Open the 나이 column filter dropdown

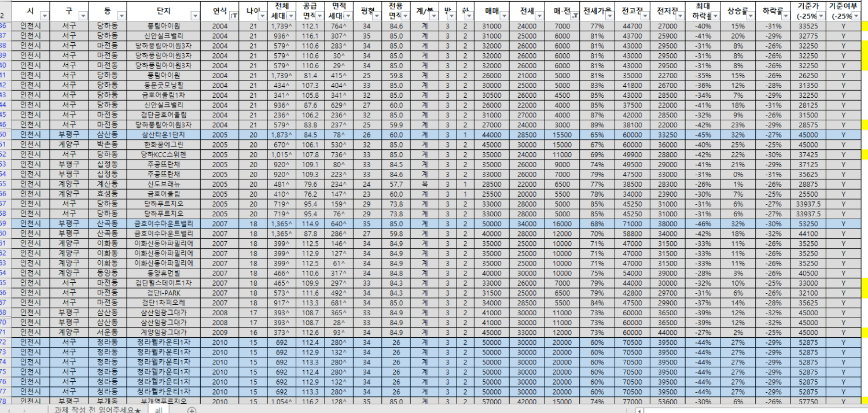point(263,16)
